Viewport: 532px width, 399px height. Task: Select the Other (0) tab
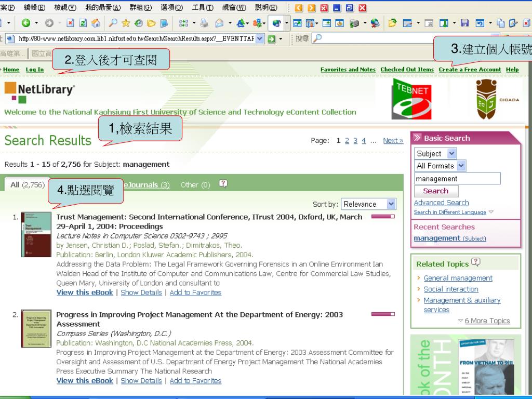(195, 185)
